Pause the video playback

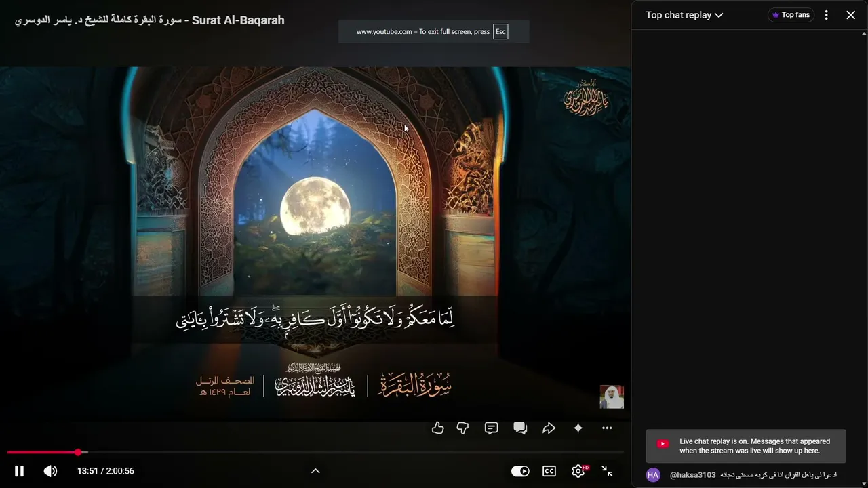(x=19, y=471)
